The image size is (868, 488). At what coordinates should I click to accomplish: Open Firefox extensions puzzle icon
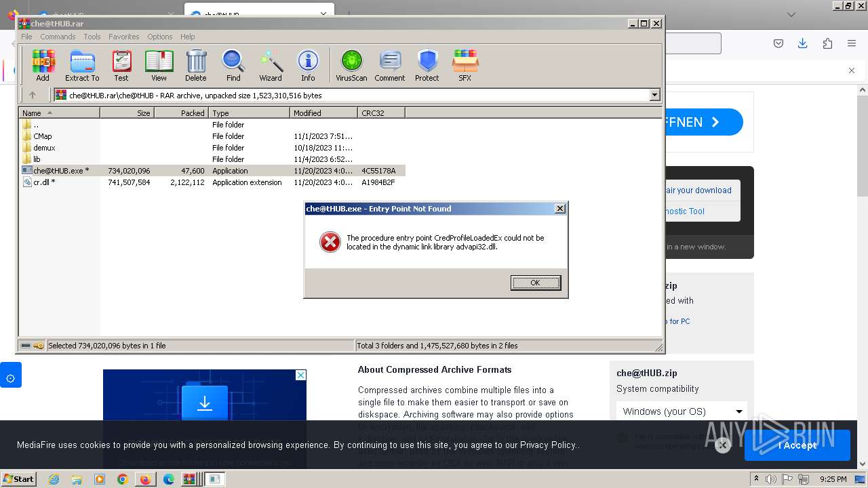[x=827, y=43]
